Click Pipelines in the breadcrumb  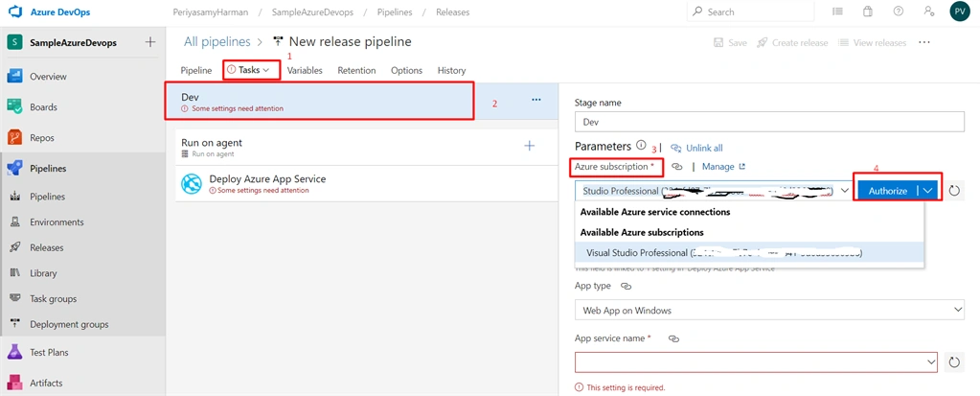click(x=395, y=12)
